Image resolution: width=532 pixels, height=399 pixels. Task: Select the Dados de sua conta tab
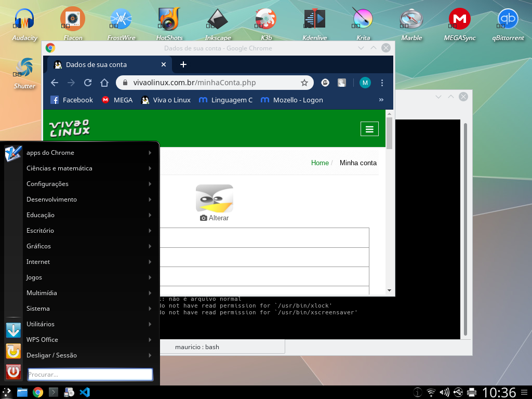[x=109, y=64]
